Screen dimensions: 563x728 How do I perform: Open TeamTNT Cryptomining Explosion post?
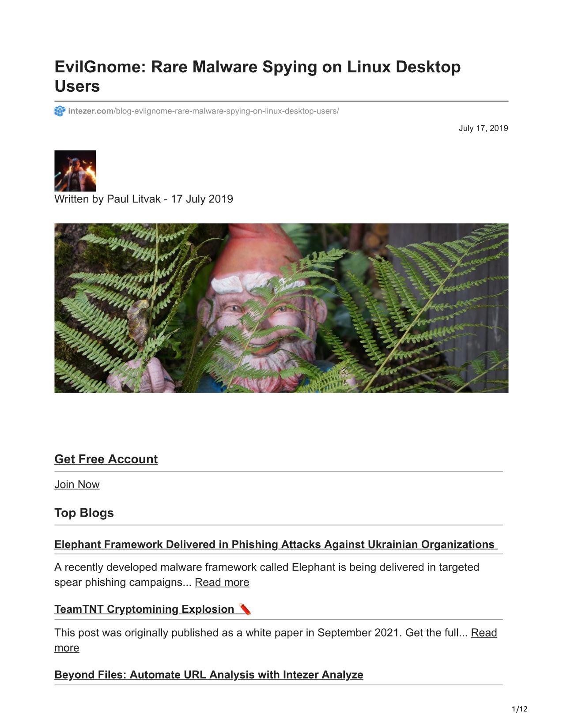pos(144,609)
